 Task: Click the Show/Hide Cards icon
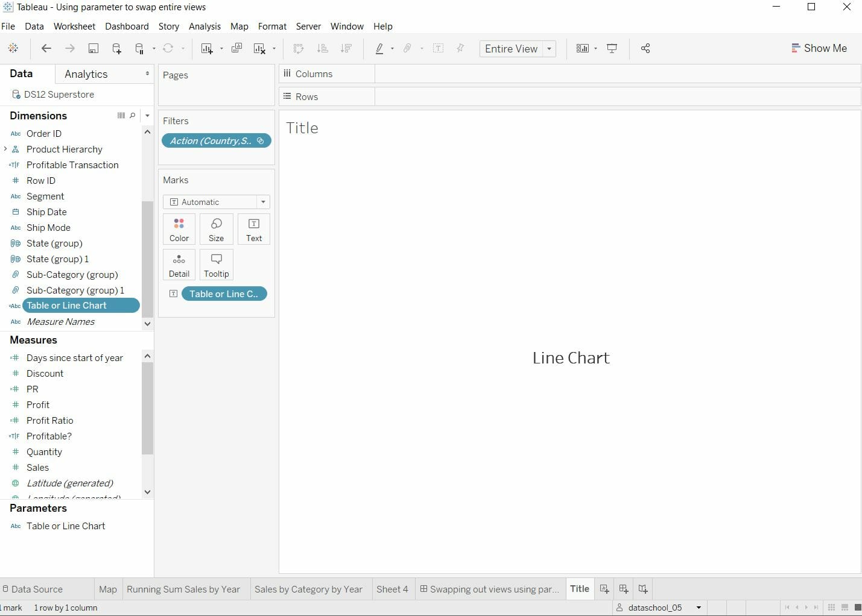click(583, 48)
